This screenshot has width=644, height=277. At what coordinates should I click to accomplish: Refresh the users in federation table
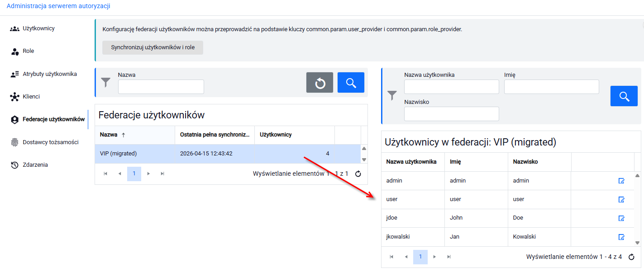[x=632, y=257]
